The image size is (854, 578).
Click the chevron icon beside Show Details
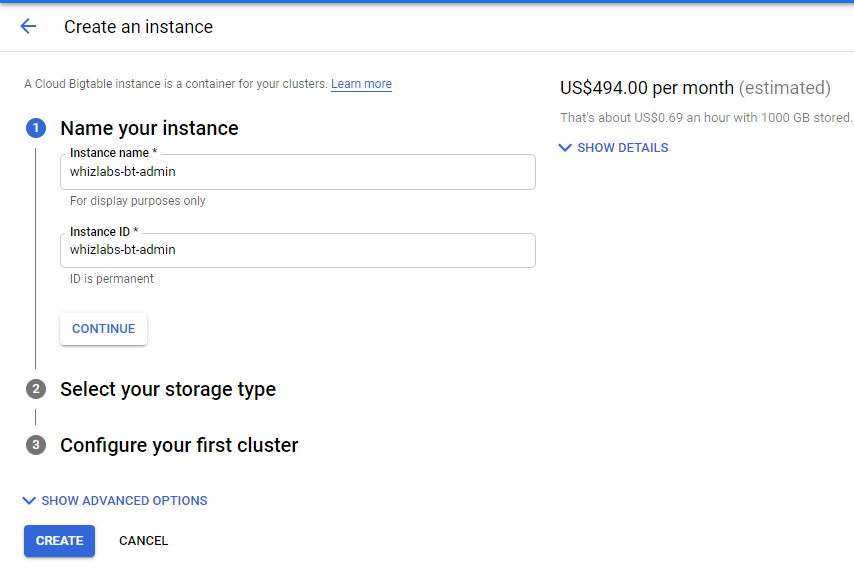coord(565,148)
